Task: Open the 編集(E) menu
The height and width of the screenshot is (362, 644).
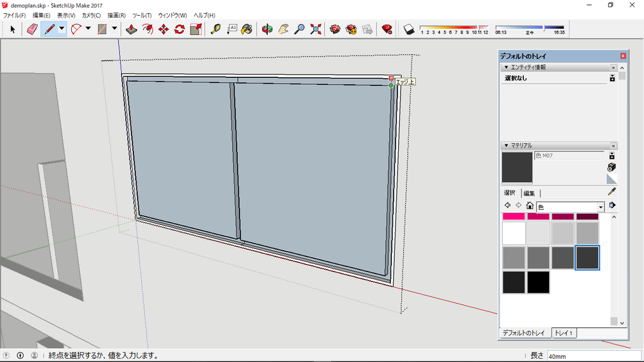Action: pos(41,15)
